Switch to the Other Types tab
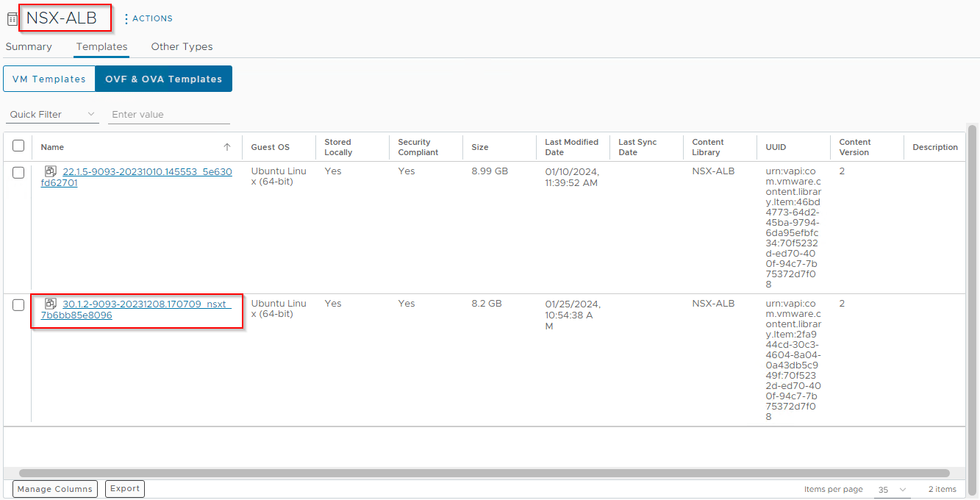The width and height of the screenshot is (980, 500). click(182, 46)
